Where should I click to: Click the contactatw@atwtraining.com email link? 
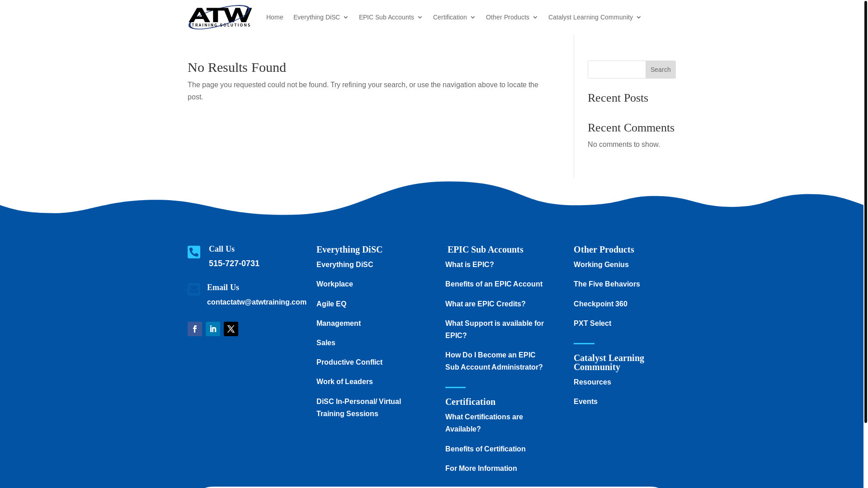257,302
